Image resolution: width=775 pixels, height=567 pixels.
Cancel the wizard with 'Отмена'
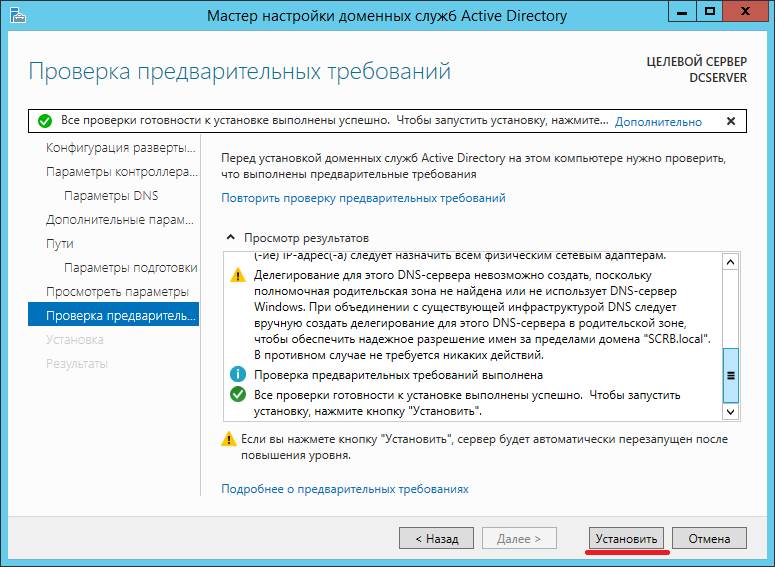709,538
